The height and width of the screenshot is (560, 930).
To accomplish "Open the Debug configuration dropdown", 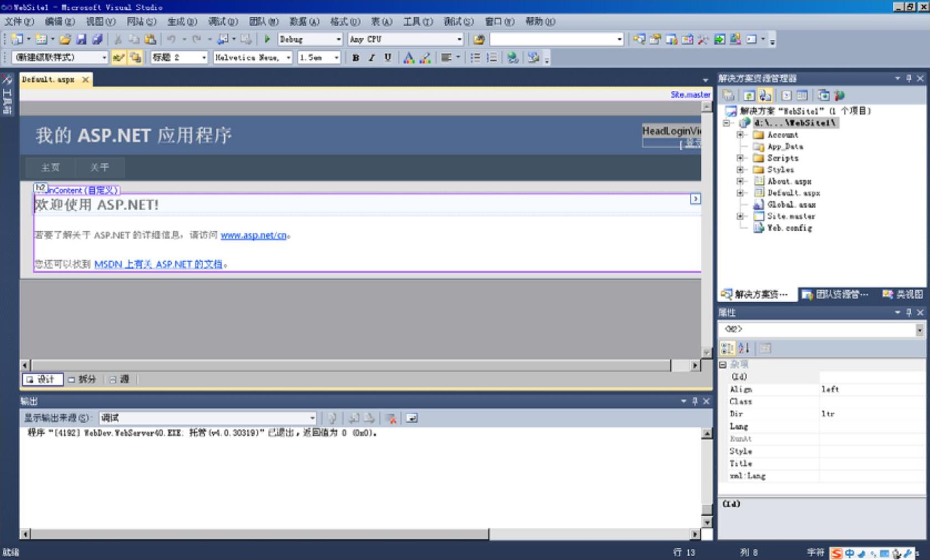I will coord(338,39).
